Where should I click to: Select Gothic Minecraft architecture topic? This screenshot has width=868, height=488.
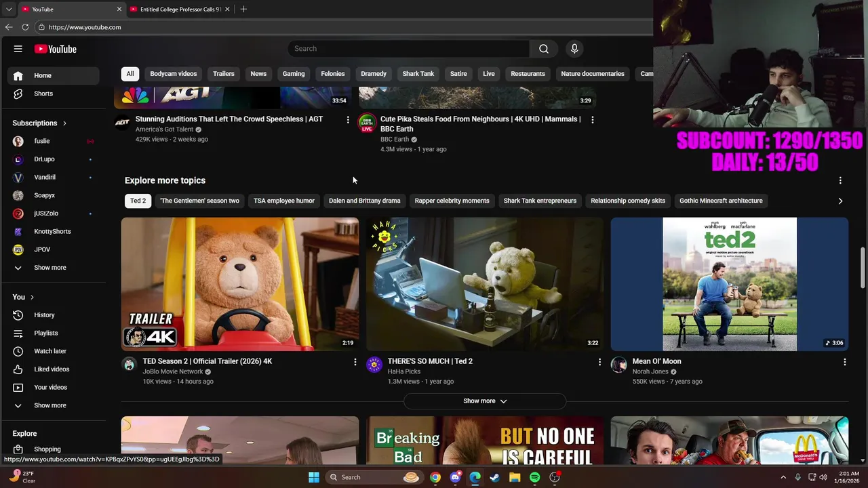(x=721, y=201)
